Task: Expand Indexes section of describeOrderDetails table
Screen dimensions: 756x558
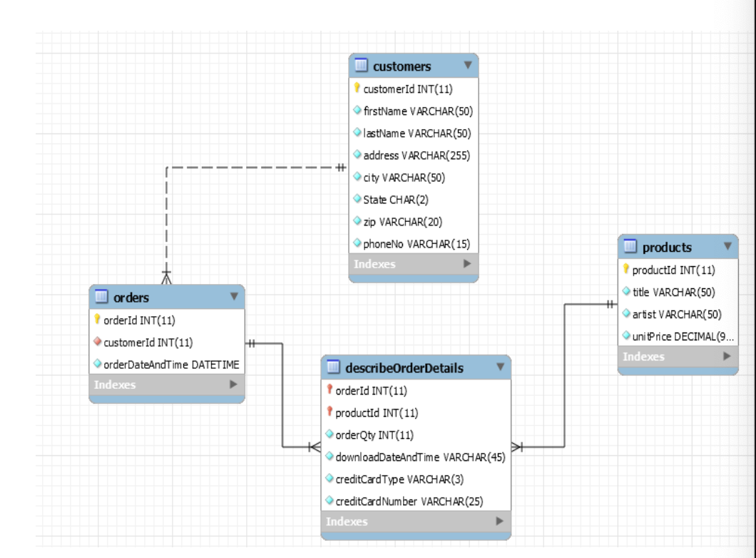Action: click(499, 521)
